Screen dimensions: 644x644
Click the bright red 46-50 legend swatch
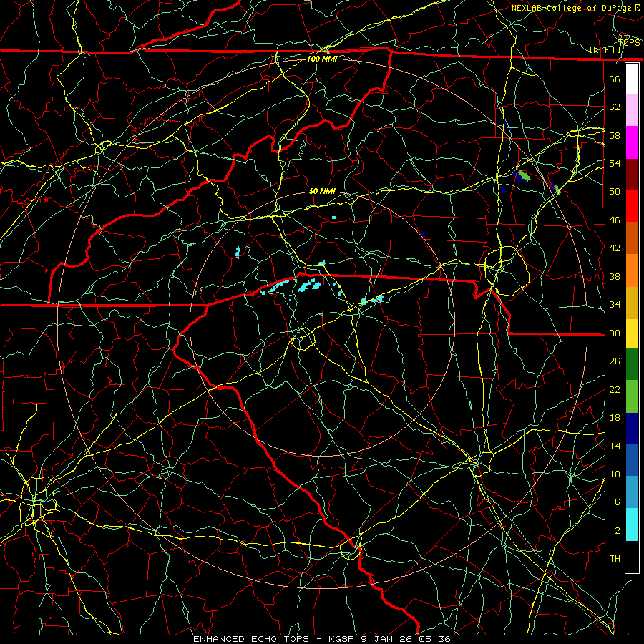pyautogui.click(x=632, y=206)
